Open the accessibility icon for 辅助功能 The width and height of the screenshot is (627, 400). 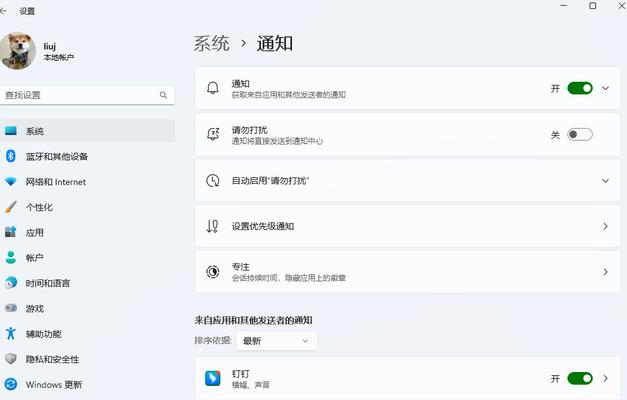click(x=11, y=333)
